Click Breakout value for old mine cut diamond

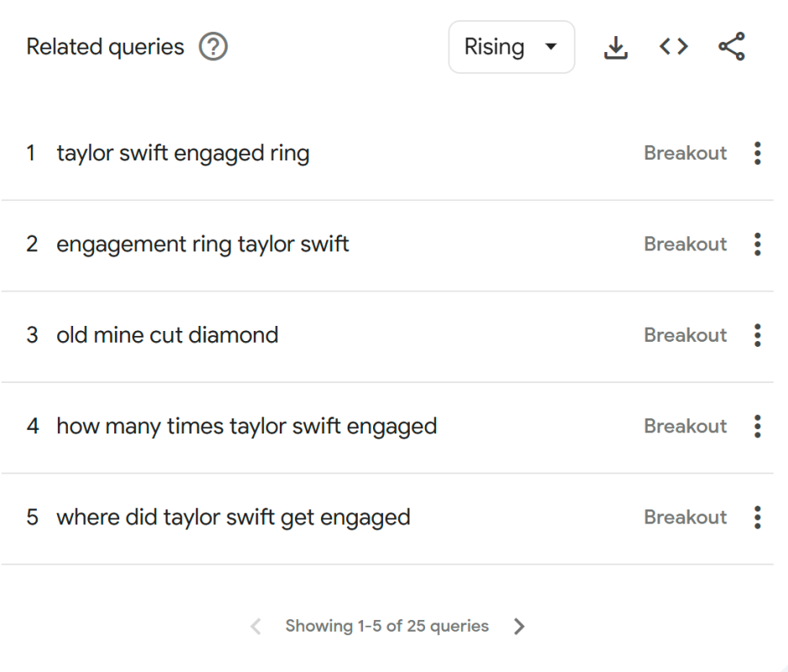coord(685,335)
